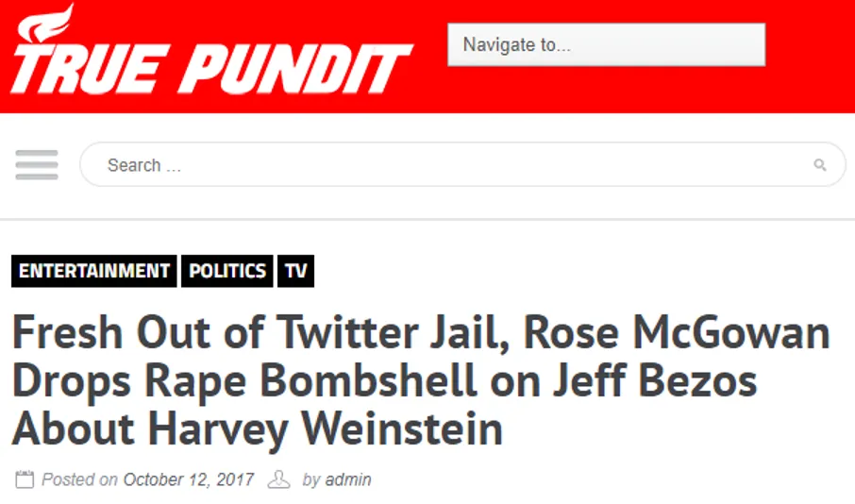Image resolution: width=855 pixels, height=504 pixels.
Task: Click the gray divider line under search
Action: point(427,219)
